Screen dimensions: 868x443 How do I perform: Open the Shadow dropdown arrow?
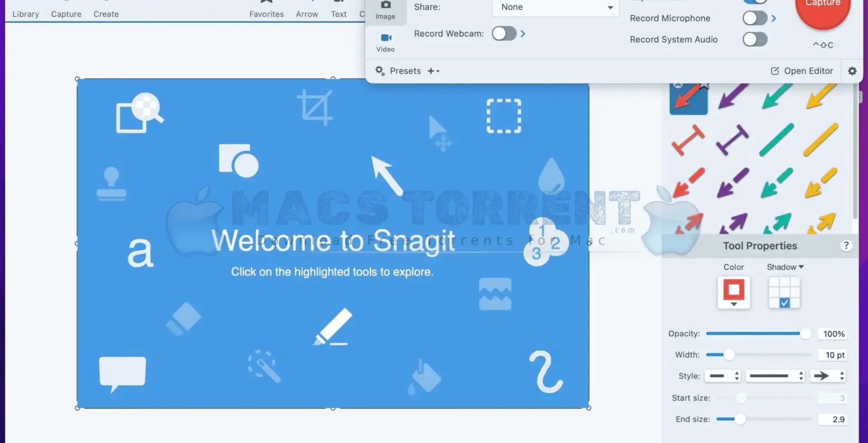(801, 267)
